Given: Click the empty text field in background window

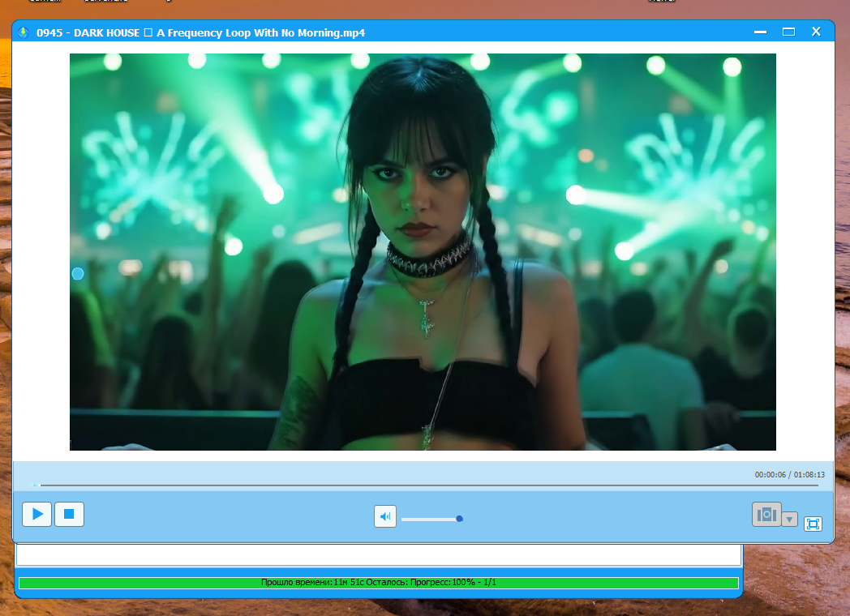Looking at the screenshot, I should [379, 554].
